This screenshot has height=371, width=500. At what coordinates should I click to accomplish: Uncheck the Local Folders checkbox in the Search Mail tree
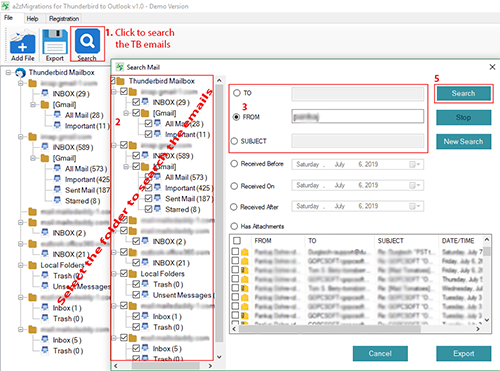tap(124, 274)
